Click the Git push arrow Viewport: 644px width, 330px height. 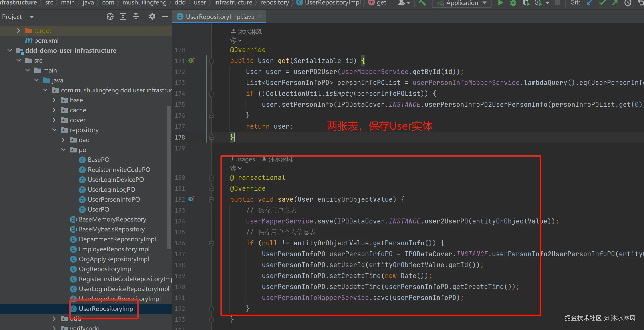coord(615,3)
